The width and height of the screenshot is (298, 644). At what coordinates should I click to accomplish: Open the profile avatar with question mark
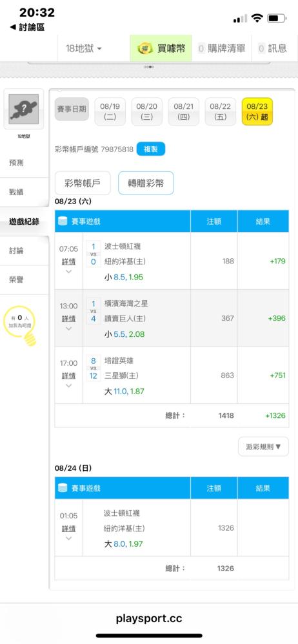click(x=24, y=109)
